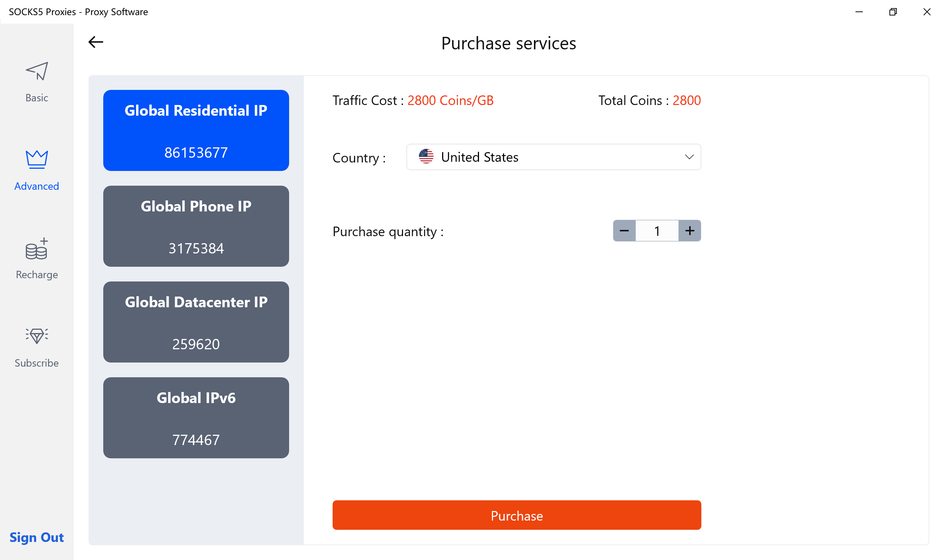Select the Global Phone IP service
Screen dimensions: 944x560
click(195, 227)
